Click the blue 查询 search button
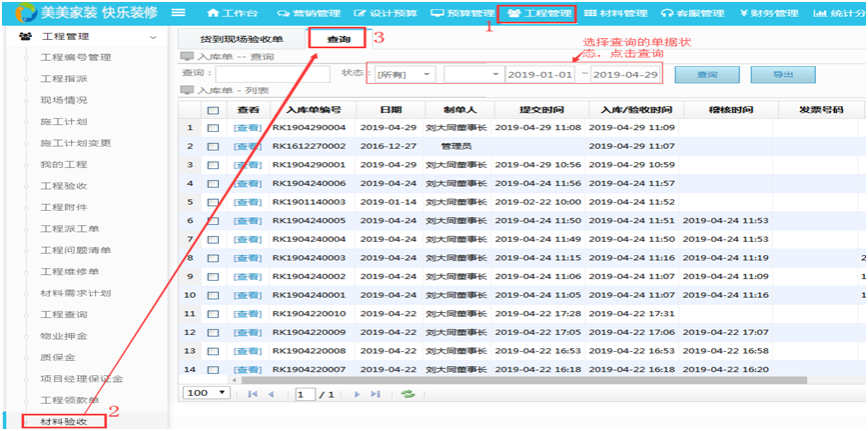The height and width of the screenshot is (431, 868). pyautogui.click(x=706, y=75)
